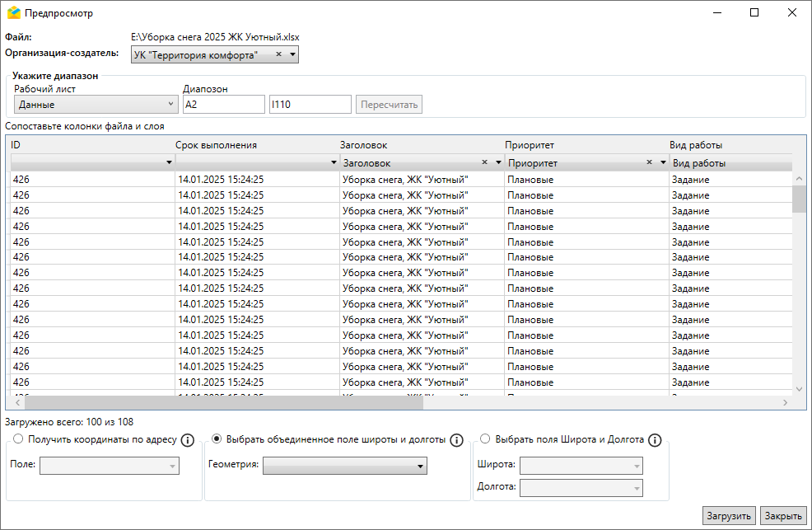Clear the 'Заголовок' column mapping with x

(484, 162)
